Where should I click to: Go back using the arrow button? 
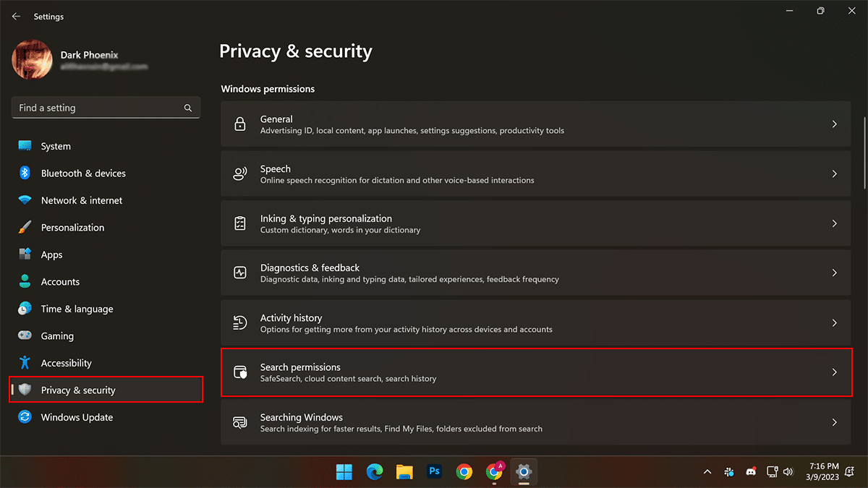pos(16,16)
